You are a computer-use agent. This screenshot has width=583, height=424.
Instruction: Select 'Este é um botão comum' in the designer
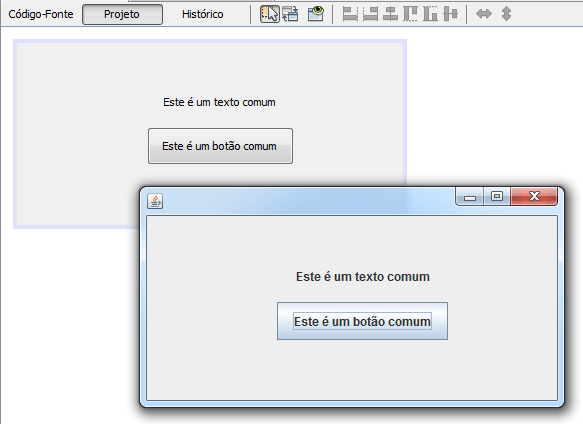click(x=220, y=146)
